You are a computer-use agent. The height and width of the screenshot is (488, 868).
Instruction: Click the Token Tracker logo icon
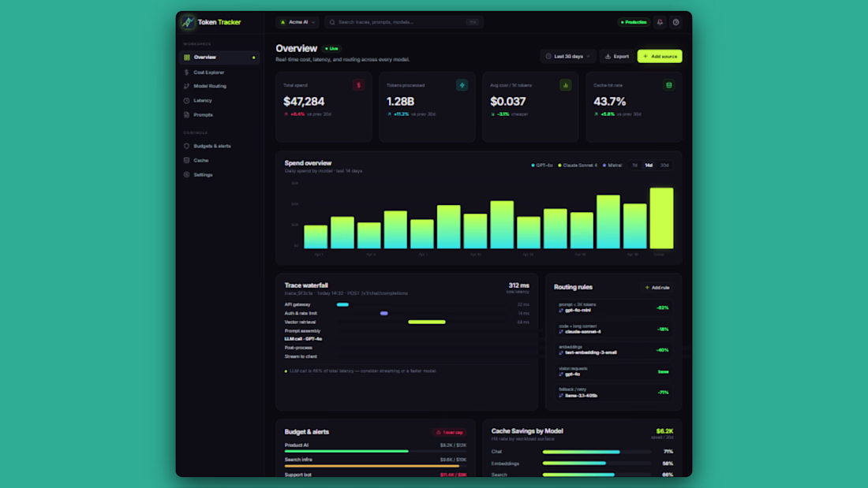click(188, 22)
